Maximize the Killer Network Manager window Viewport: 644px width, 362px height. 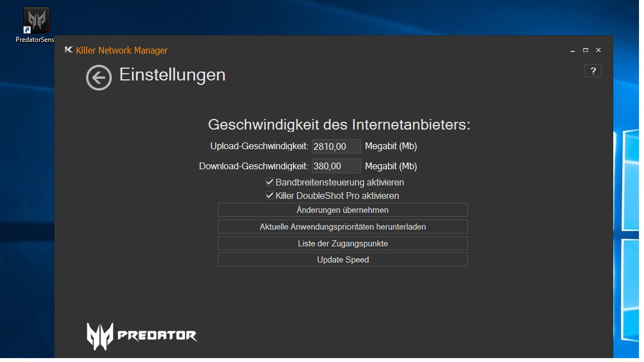coord(585,50)
